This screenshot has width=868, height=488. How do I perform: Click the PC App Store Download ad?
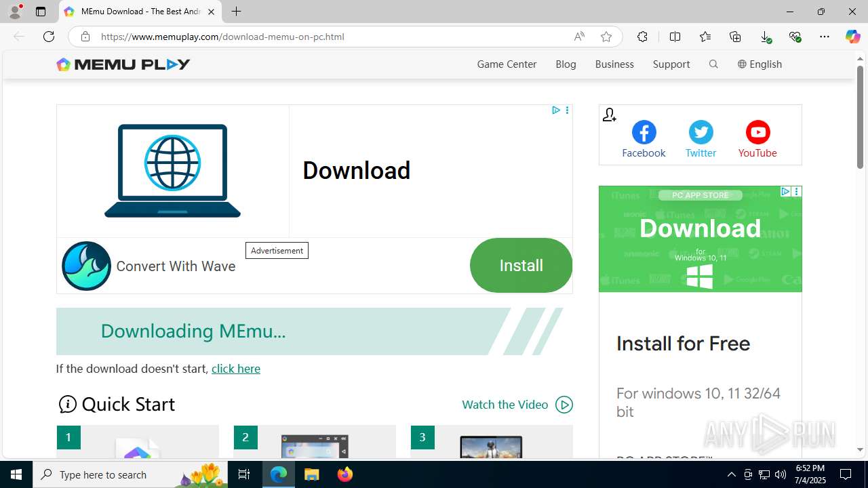click(700, 239)
